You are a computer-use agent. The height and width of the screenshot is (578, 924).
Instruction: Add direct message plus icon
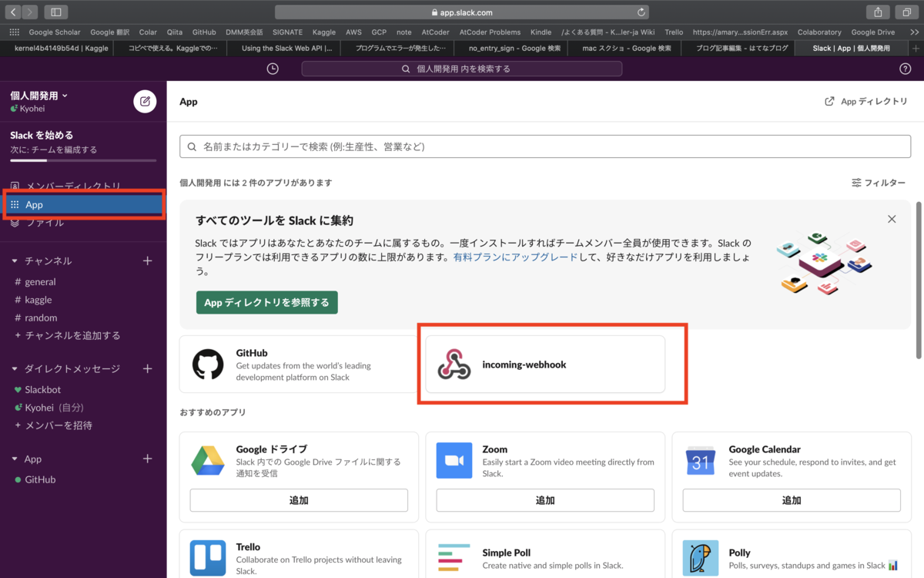coord(148,368)
